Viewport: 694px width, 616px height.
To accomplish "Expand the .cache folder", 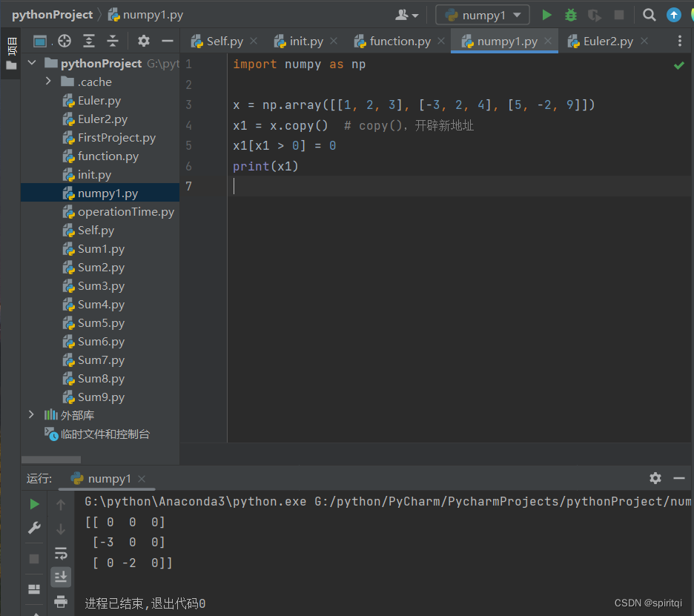I will point(48,81).
